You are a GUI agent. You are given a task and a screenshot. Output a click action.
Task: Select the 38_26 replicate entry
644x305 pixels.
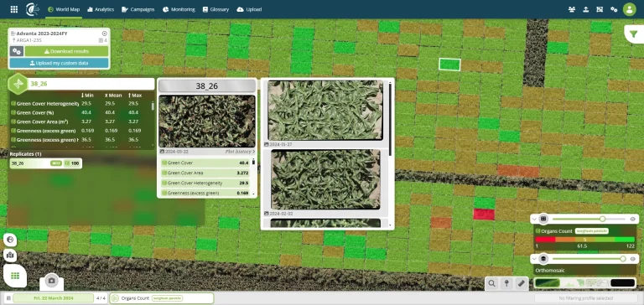click(x=45, y=163)
